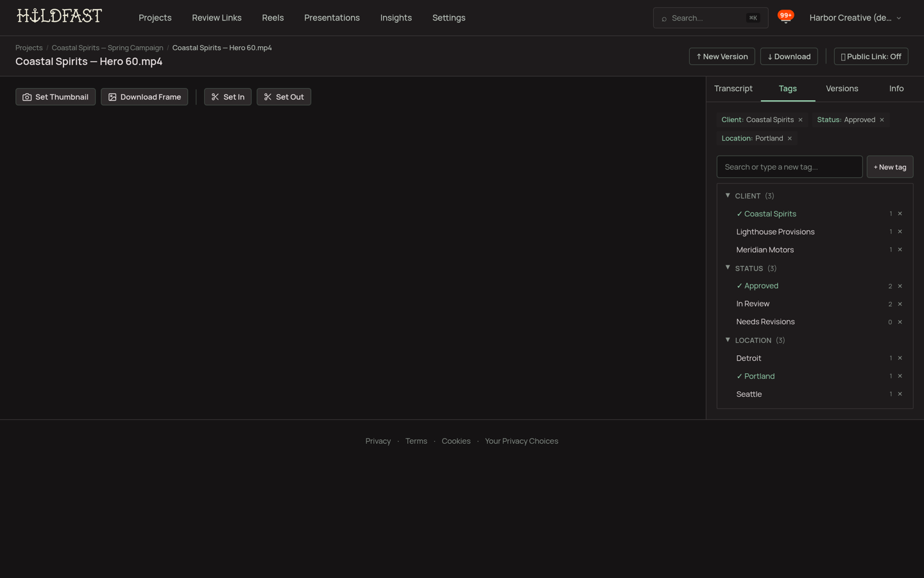Switch to the Info tab
This screenshot has height=578, width=924.
pos(896,89)
